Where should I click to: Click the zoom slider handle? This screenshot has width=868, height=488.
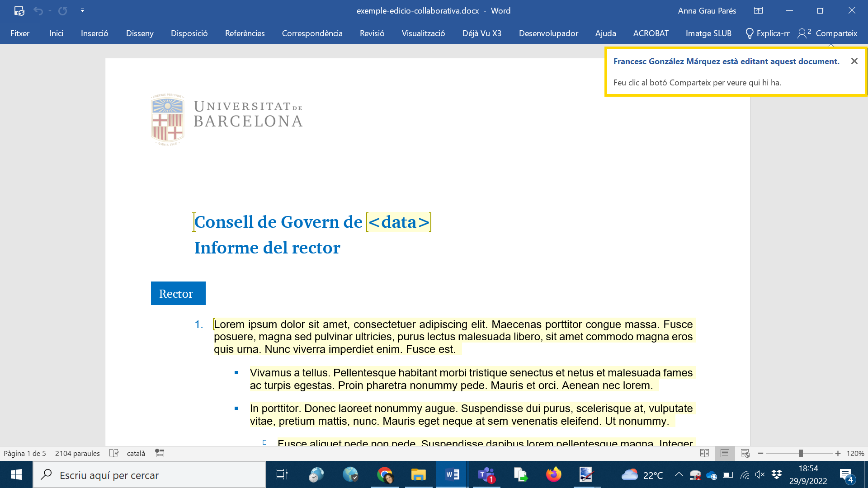801,453
